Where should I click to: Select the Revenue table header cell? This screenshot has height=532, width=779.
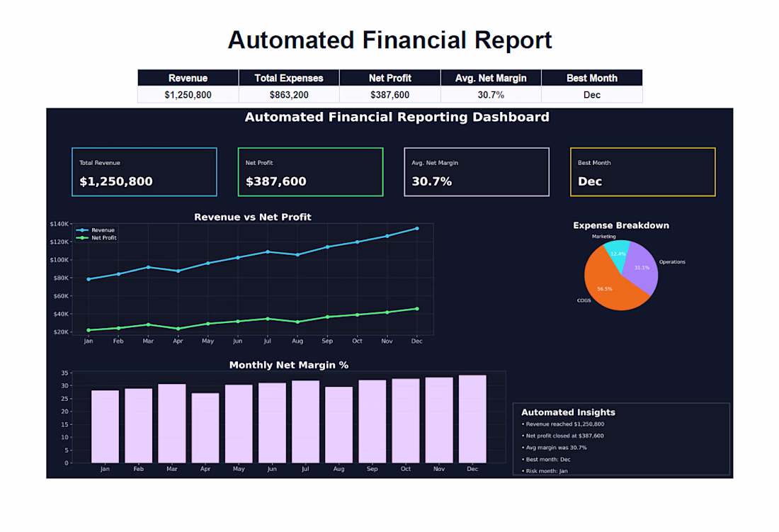(x=188, y=78)
